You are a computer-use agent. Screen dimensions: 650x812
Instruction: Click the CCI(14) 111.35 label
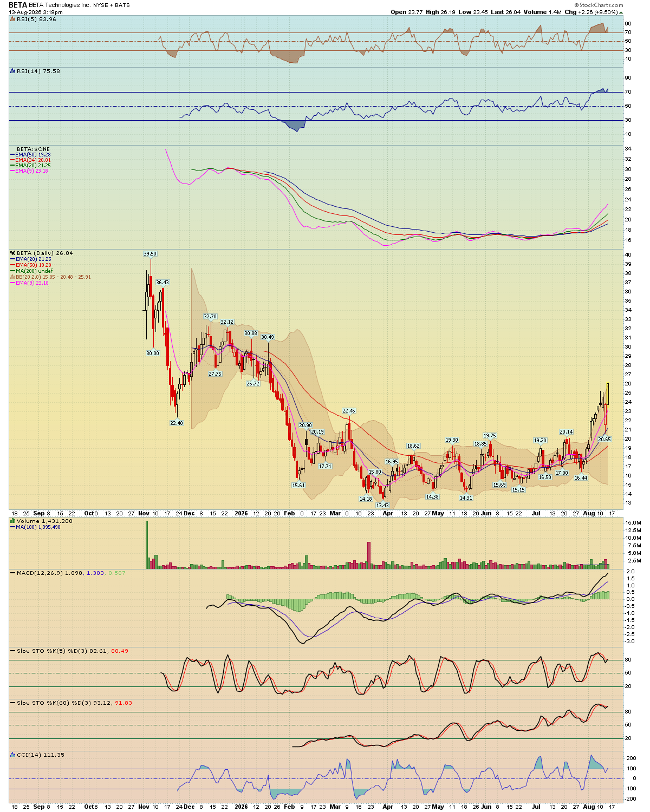click(41, 755)
